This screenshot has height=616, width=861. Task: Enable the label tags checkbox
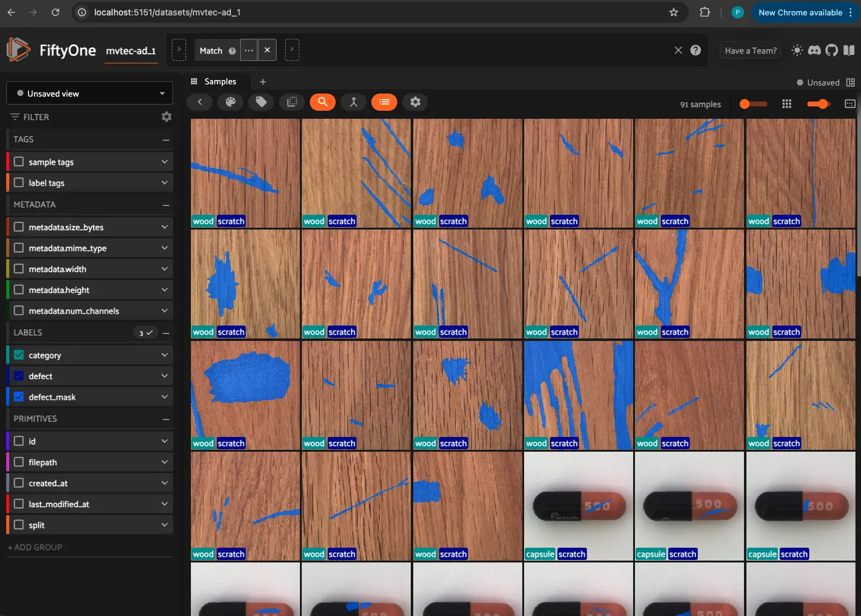(19, 183)
